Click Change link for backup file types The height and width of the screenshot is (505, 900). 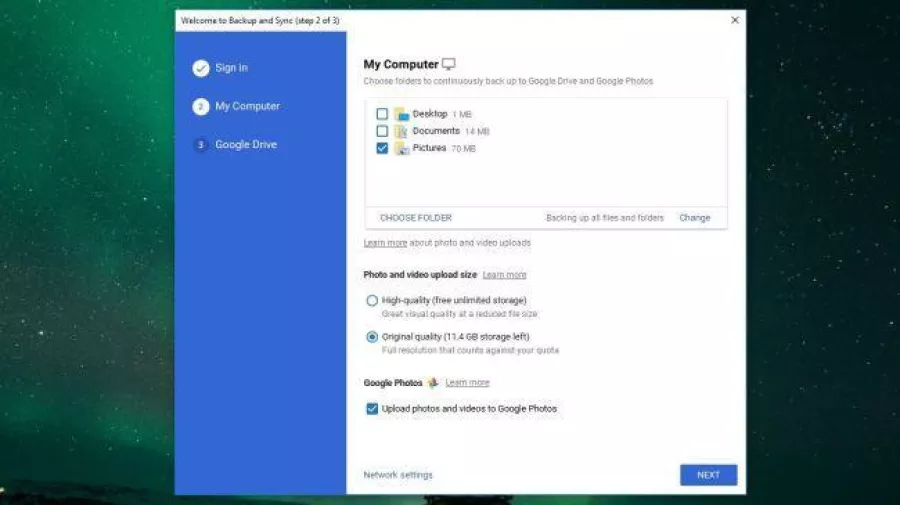pyautogui.click(x=695, y=218)
